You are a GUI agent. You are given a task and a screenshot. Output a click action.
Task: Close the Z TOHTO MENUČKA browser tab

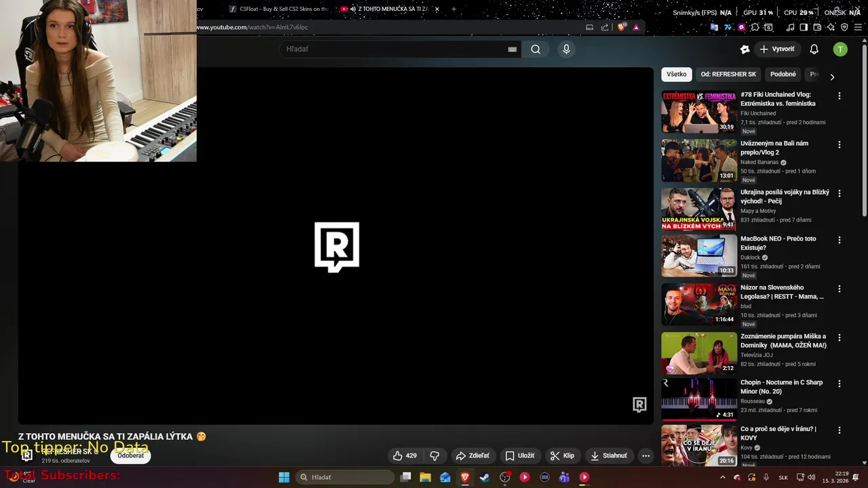tap(437, 9)
